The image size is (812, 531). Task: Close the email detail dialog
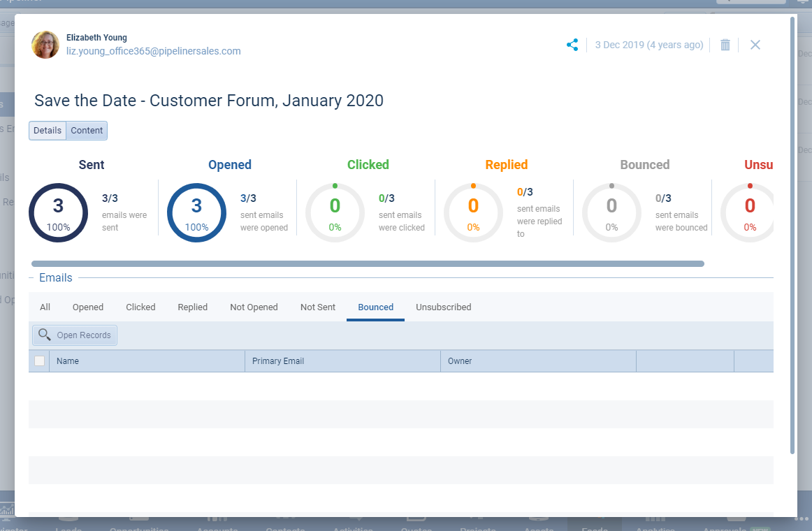pyautogui.click(x=755, y=45)
